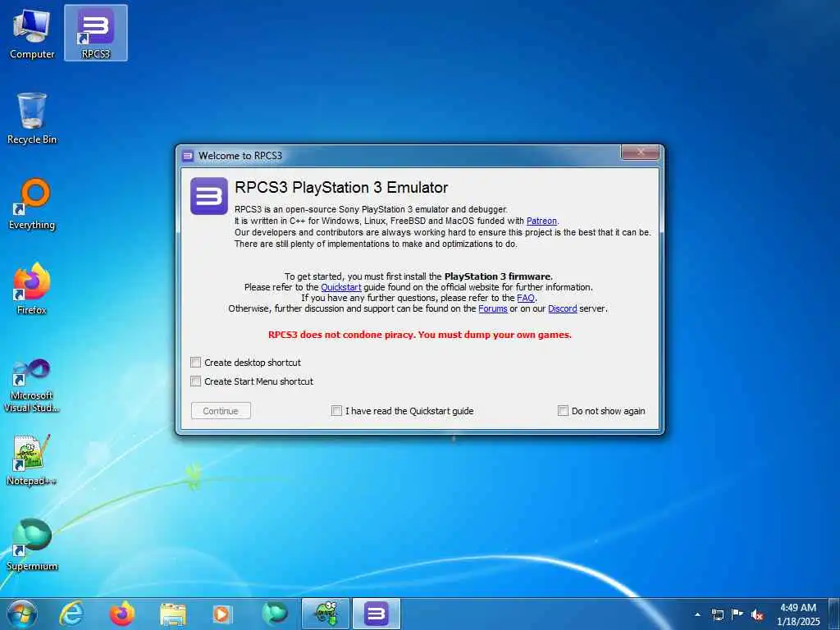Screen dimensions: 840x630
Task: Select the Everything search shortcut
Action: 32,204
